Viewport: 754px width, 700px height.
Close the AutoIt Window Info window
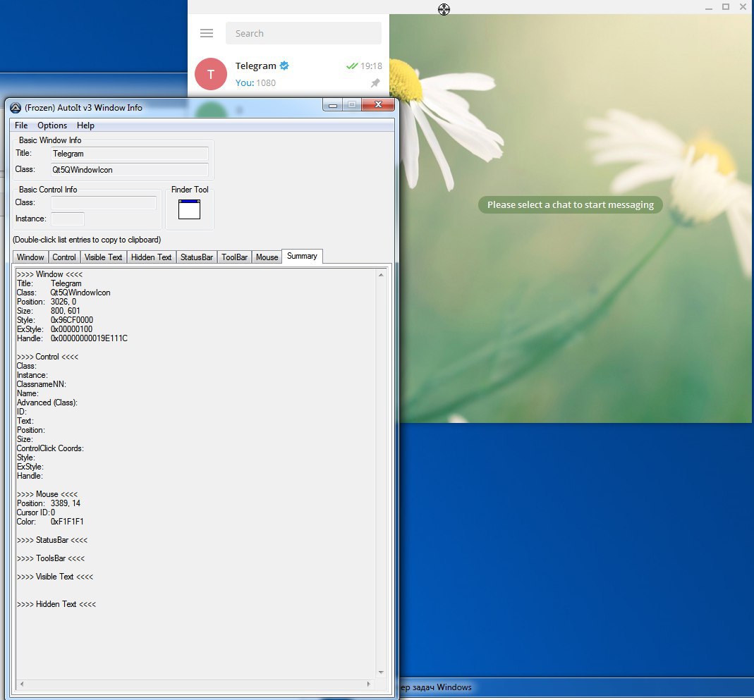(378, 105)
